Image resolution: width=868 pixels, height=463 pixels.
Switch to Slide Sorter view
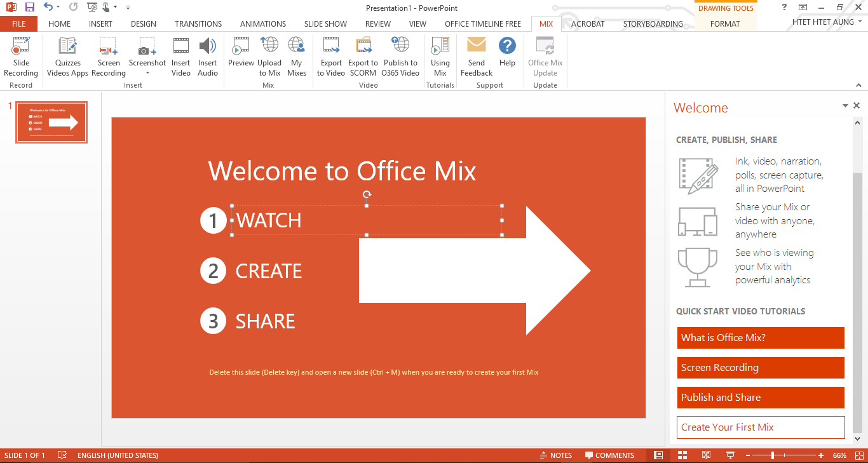point(682,455)
